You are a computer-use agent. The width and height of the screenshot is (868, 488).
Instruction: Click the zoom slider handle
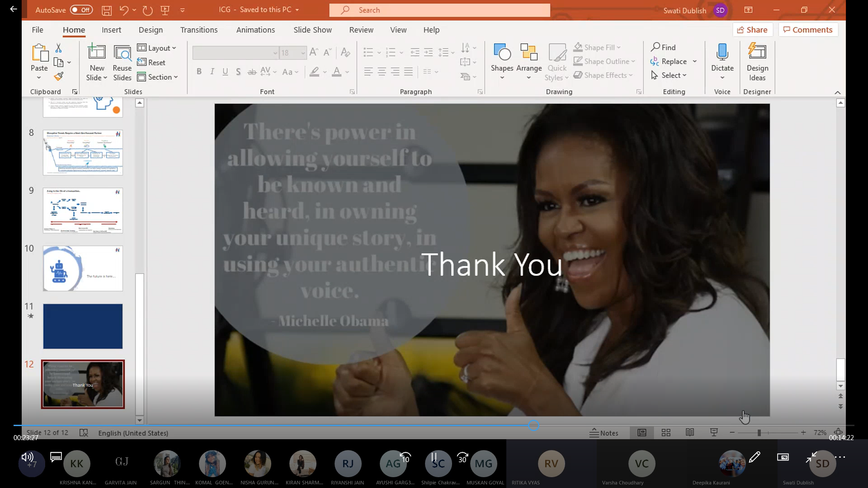pyautogui.click(x=759, y=433)
